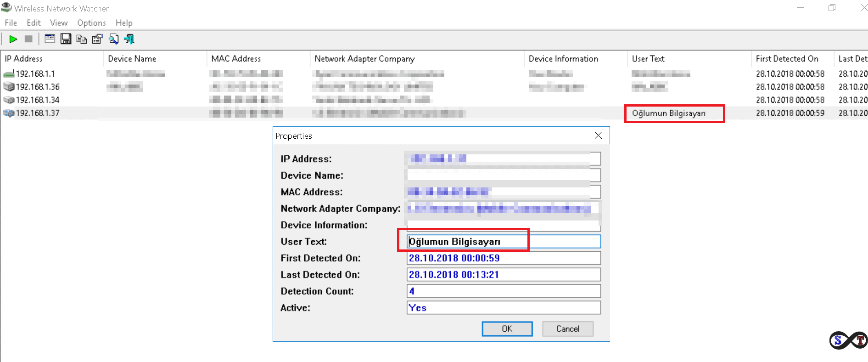The width and height of the screenshot is (868, 362).
Task: Click first detected time 28.10.2018 00:00:59 in list
Action: (790, 113)
